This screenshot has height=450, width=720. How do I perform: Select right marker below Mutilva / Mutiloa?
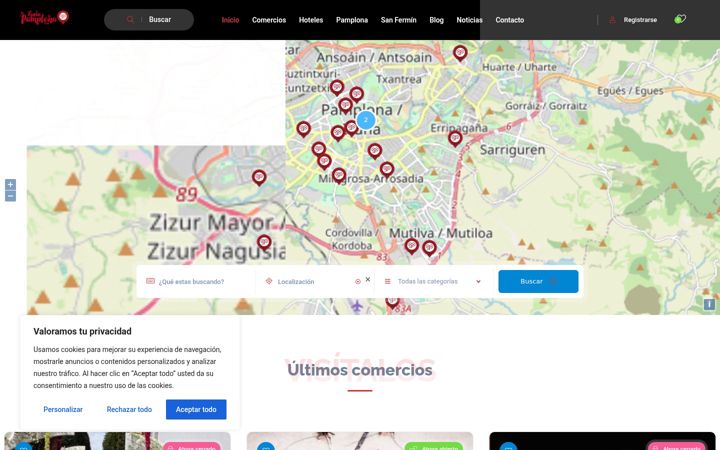pos(429,248)
